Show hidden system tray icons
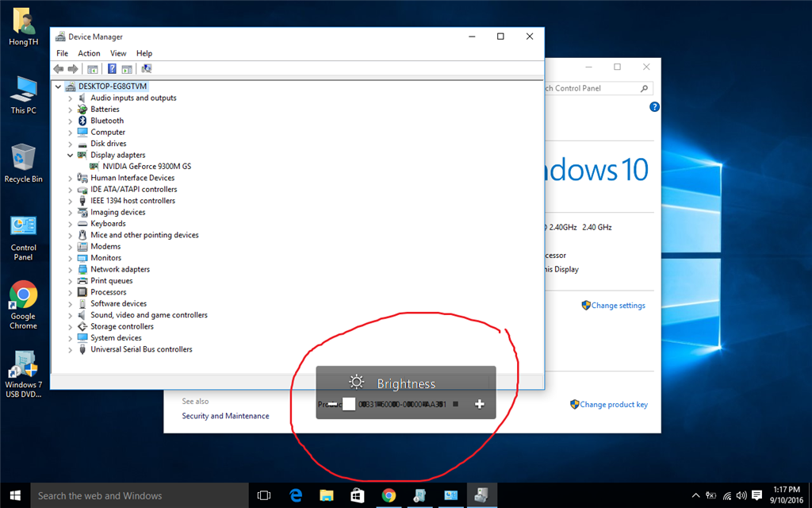Screen dimensions: 812x508 [696, 495]
